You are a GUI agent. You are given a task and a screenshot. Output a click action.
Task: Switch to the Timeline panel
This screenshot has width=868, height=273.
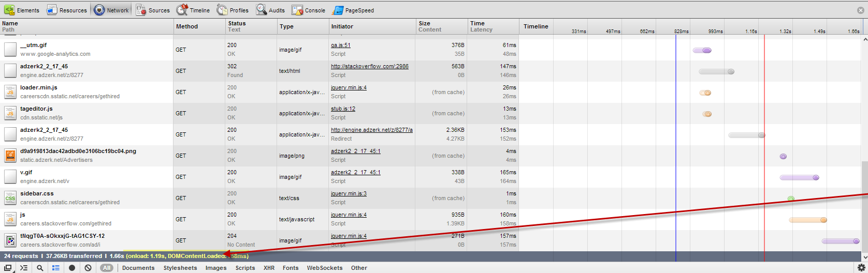(193, 10)
